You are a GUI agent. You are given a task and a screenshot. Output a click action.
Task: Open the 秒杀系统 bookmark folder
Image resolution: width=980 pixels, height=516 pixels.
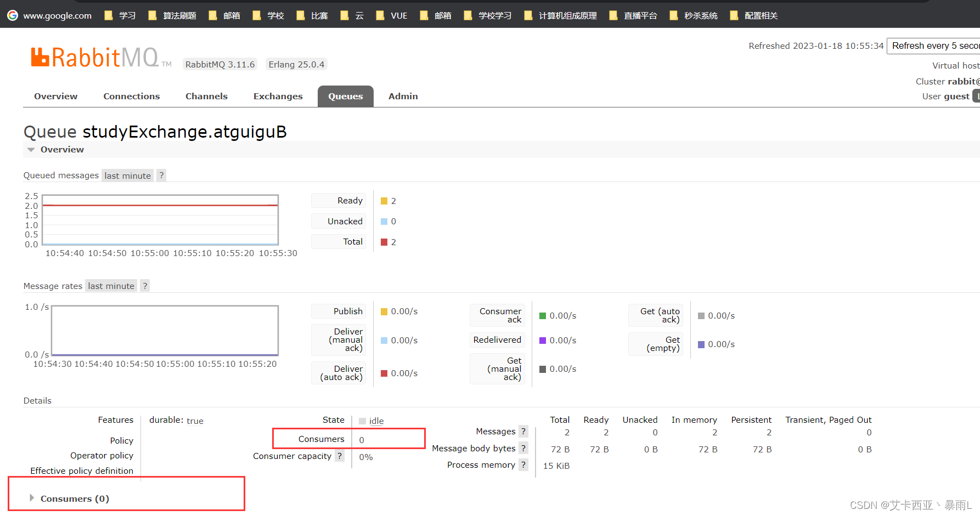tap(693, 15)
